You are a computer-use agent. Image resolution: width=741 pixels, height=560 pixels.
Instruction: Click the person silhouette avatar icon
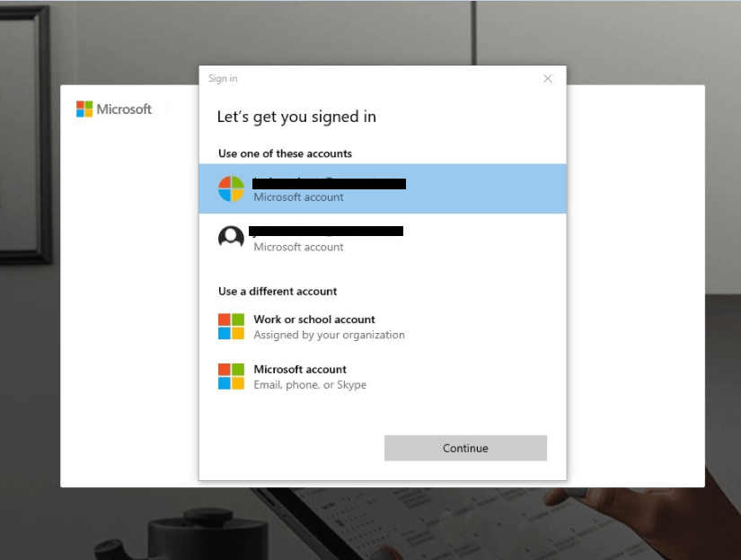click(231, 238)
